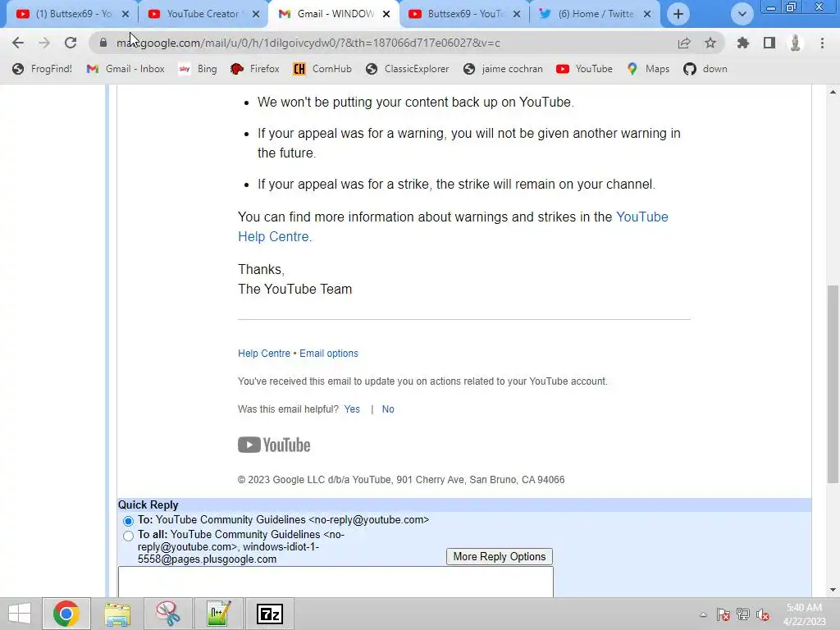Open the ClassicExplorer bookmark
Image resolution: width=840 pixels, height=630 pixels.
tap(407, 69)
